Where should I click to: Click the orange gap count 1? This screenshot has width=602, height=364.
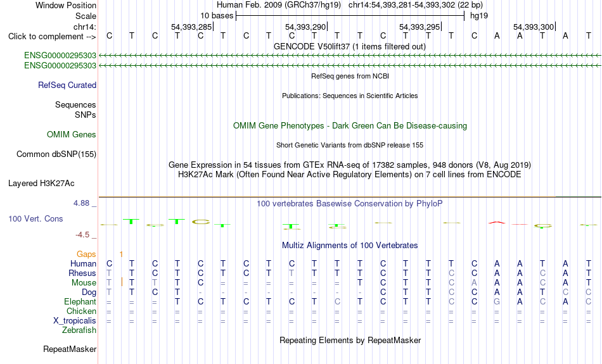121,254
